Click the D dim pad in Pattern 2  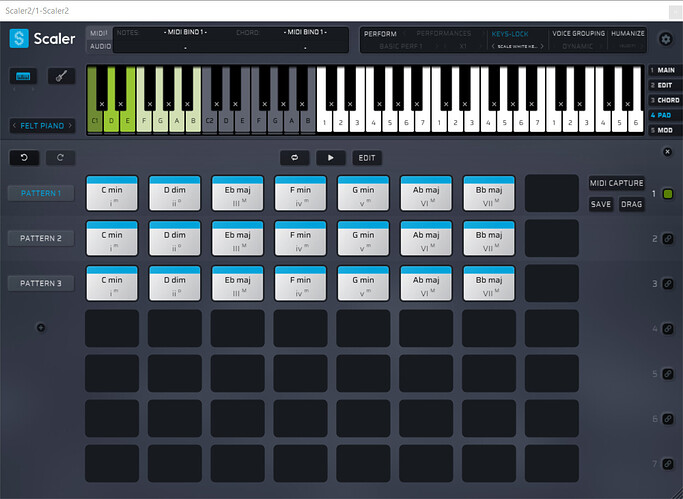pos(175,238)
